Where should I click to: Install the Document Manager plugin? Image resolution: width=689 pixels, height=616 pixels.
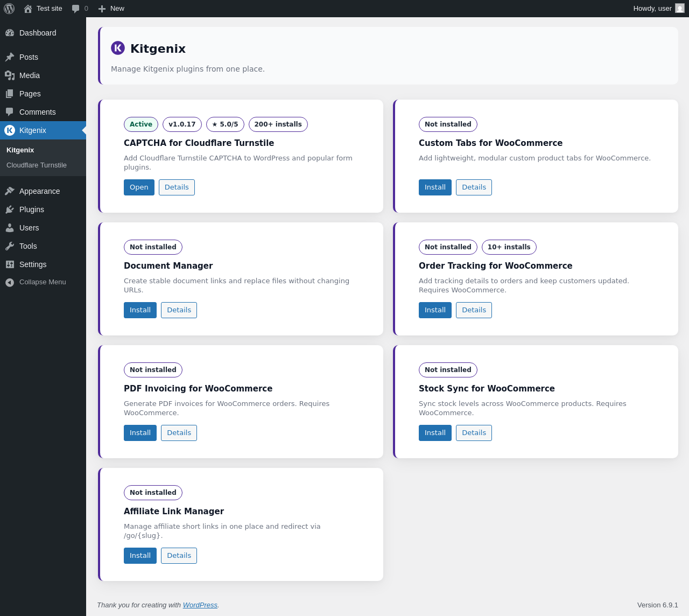(140, 310)
